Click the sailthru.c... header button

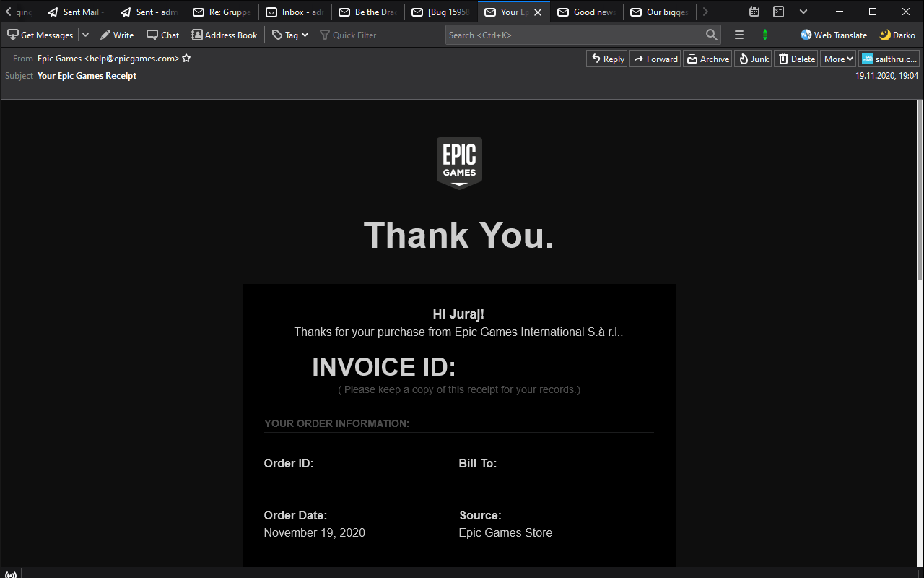pos(889,59)
